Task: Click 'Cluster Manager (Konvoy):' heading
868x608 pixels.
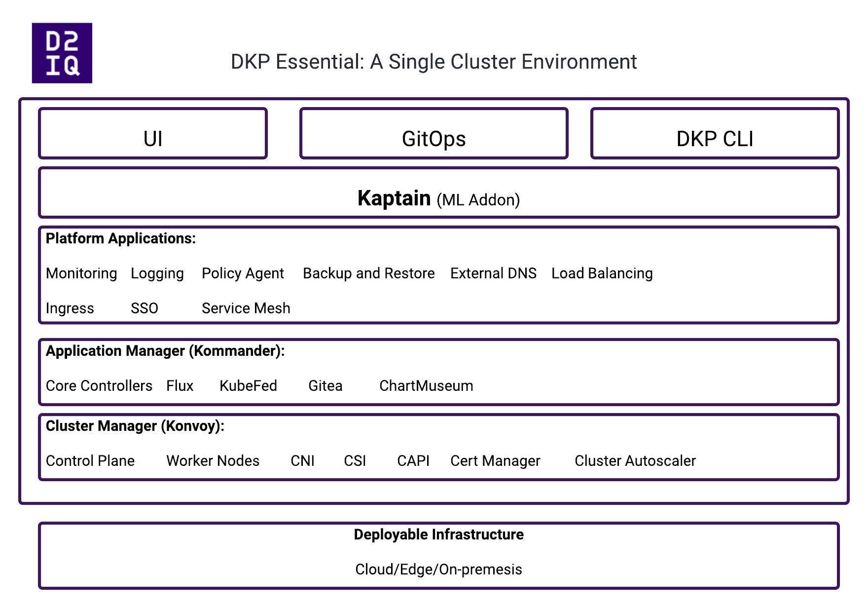Action: (x=135, y=426)
